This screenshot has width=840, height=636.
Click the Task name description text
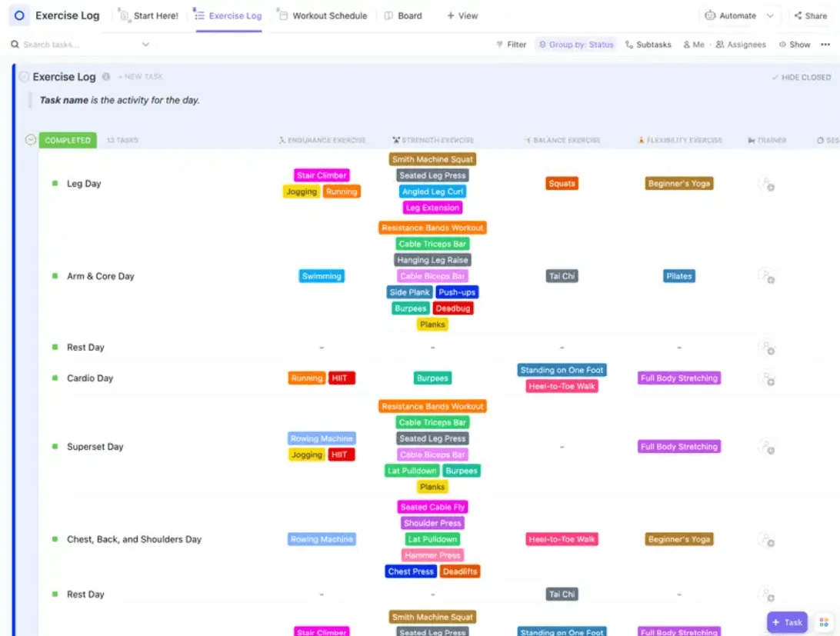pyautogui.click(x=119, y=100)
